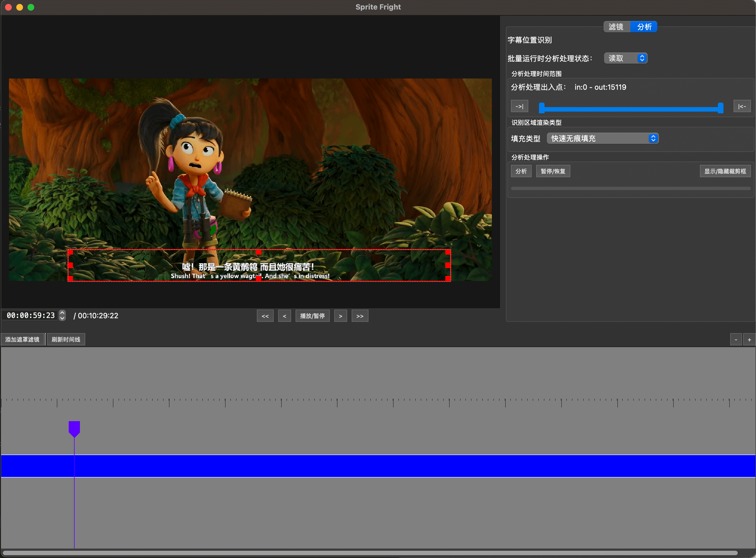756x558 pixels.
Task: Click the in:0 - out:15119 text
Action: point(600,87)
